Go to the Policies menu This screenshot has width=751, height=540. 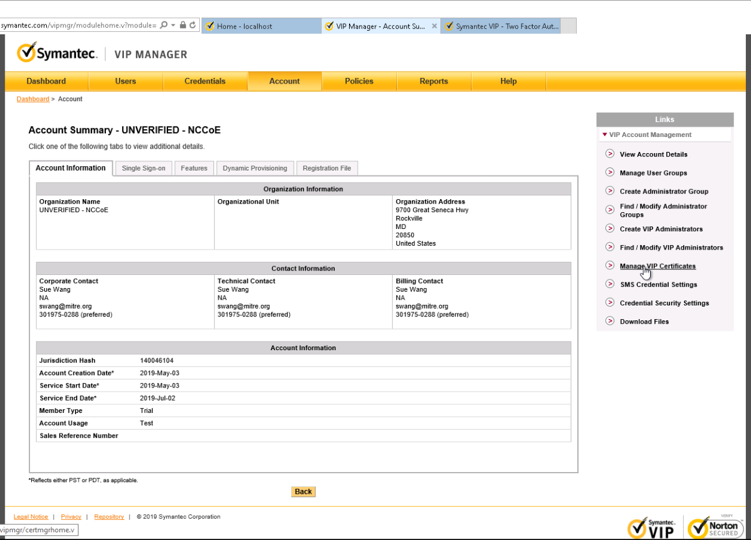(359, 81)
